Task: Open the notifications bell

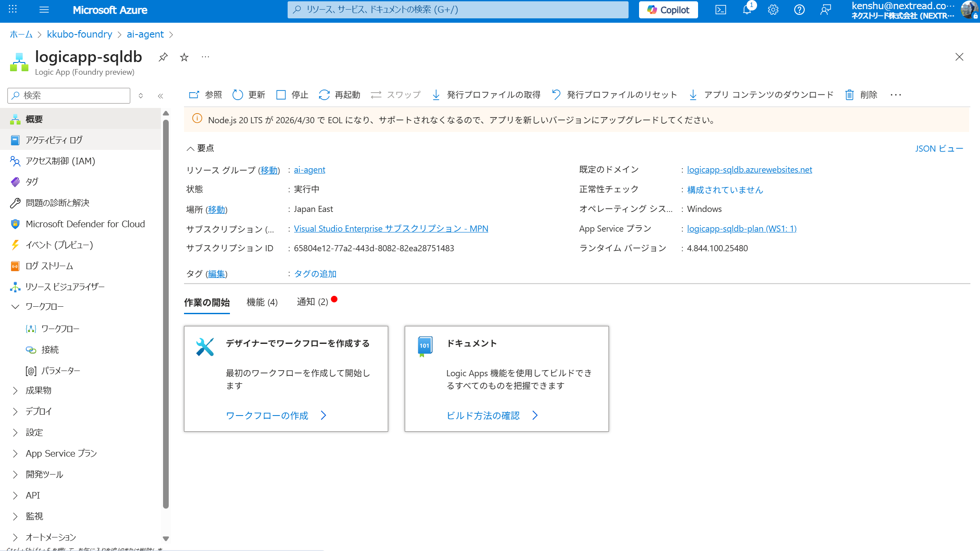Action: click(x=747, y=10)
